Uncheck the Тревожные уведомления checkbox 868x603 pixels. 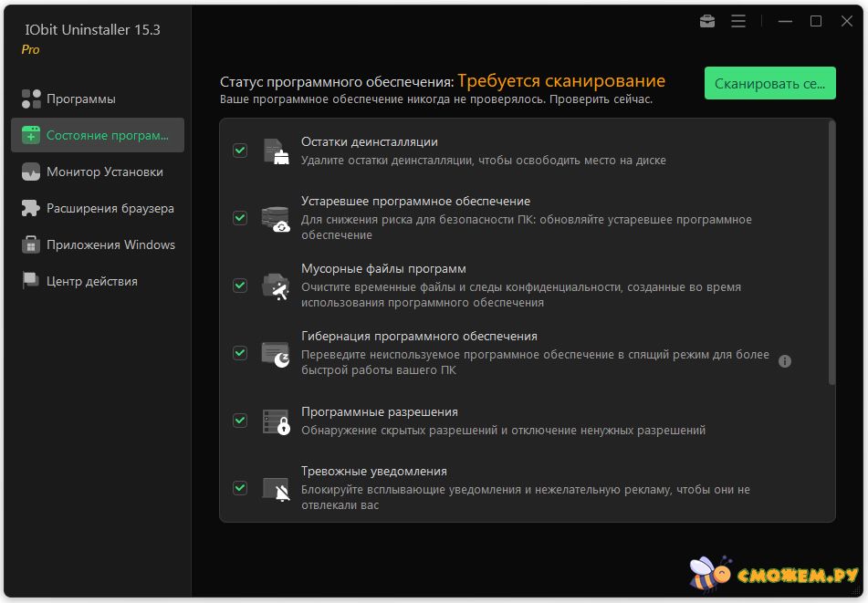coord(240,488)
